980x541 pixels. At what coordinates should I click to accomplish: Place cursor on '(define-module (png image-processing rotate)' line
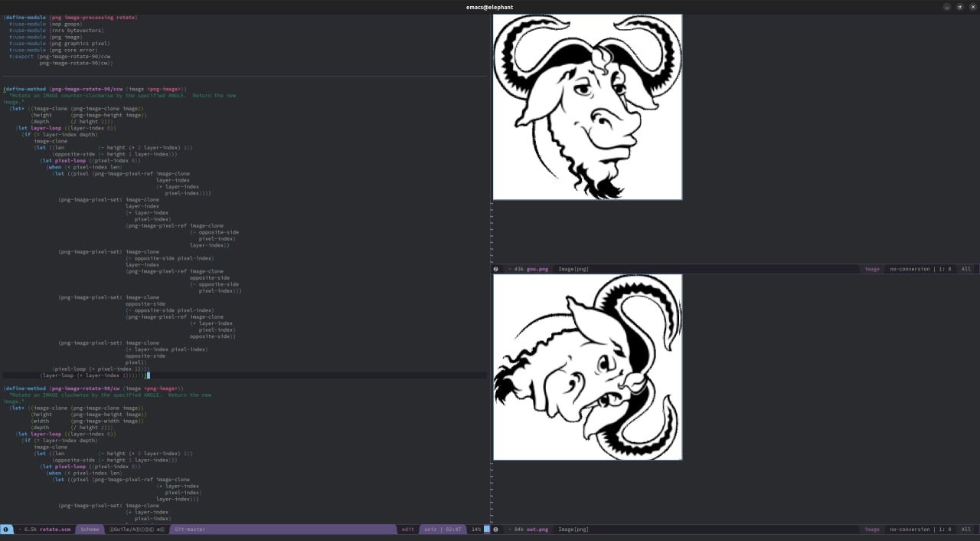tap(70, 17)
